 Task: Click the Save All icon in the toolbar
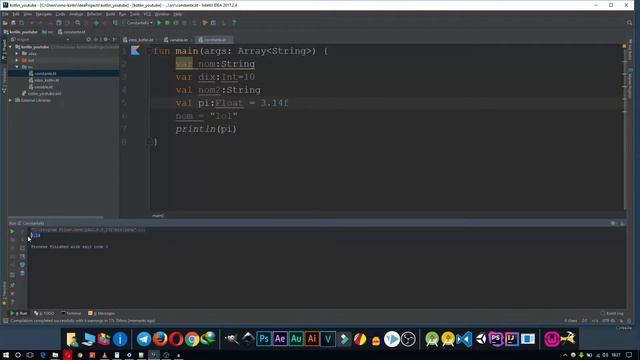[13, 23]
